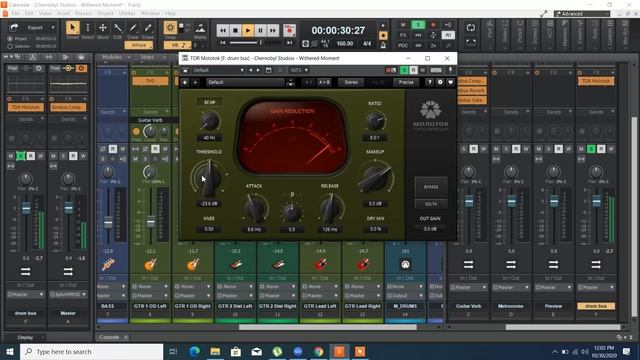
Task: Arm the transport Record button
Action: [x=289, y=30]
